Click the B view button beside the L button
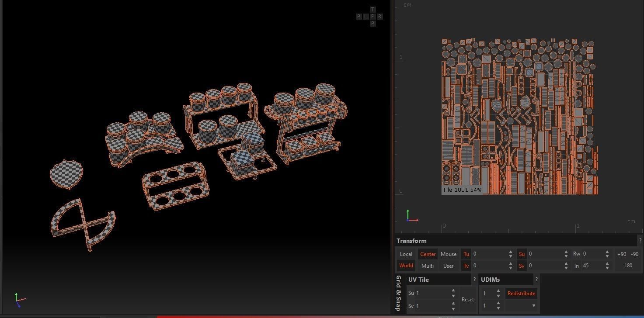Image resolution: width=644 pixels, height=318 pixels. click(359, 17)
